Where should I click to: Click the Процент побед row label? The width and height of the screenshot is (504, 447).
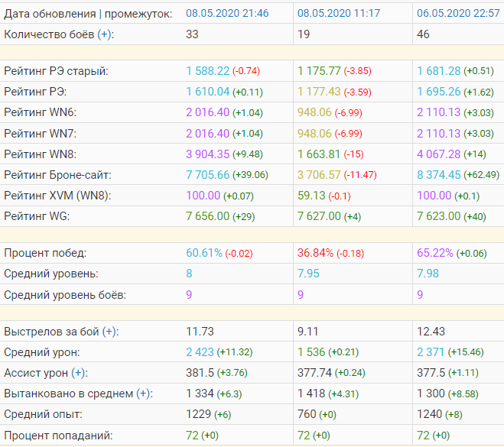[x=45, y=253]
